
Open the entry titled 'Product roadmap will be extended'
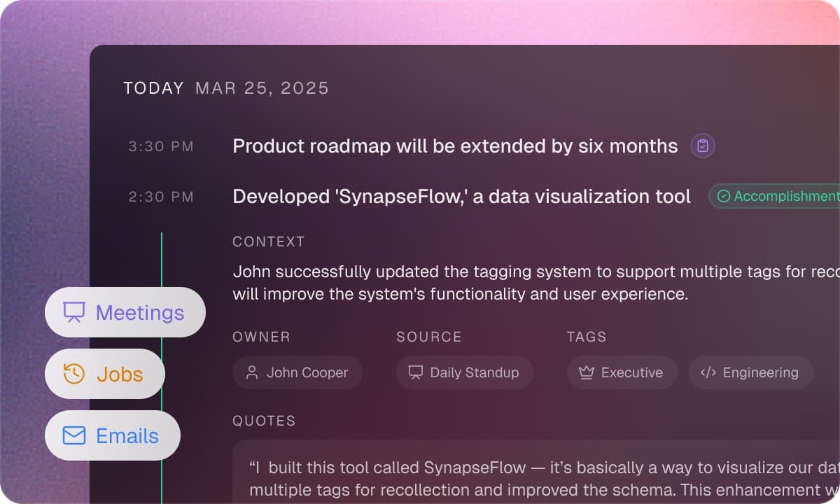(x=455, y=146)
